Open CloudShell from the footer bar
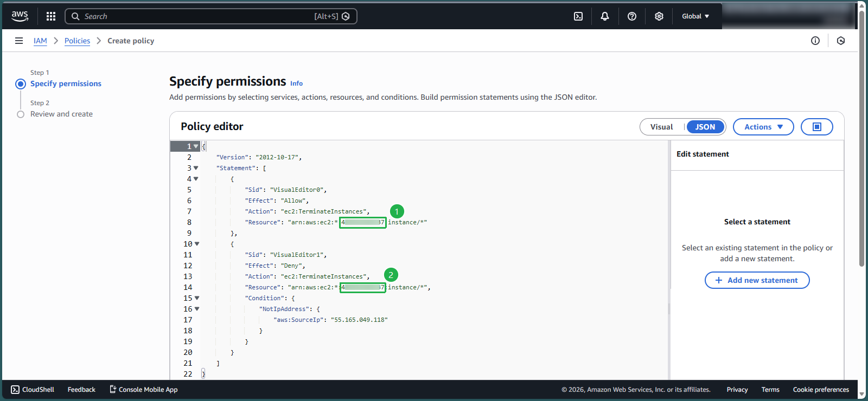Viewport: 868px width, 401px height. (x=33, y=390)
